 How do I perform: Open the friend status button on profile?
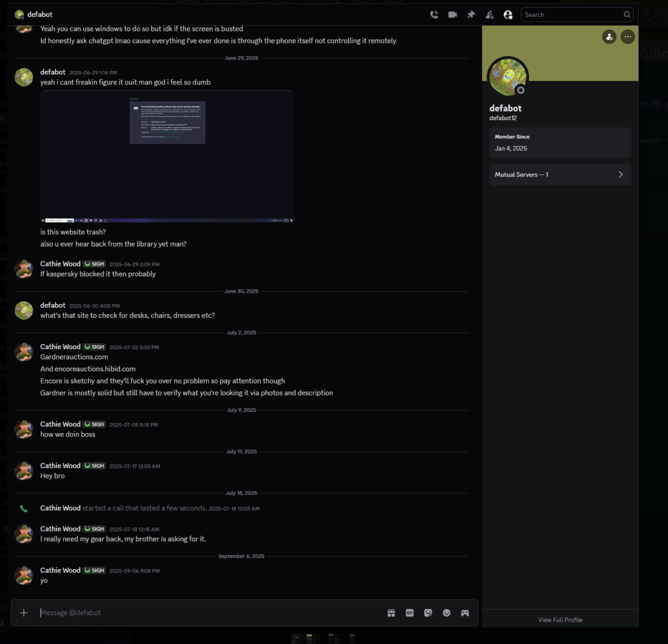click(x=609, y=37)
